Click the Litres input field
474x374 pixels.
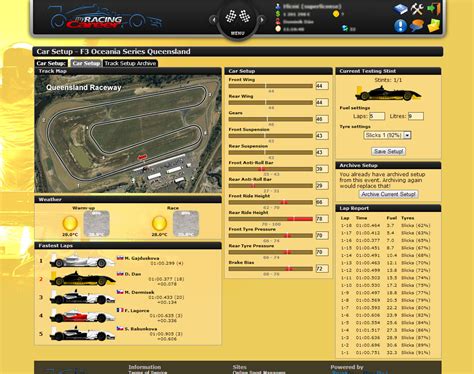click(x=416, y=116)
